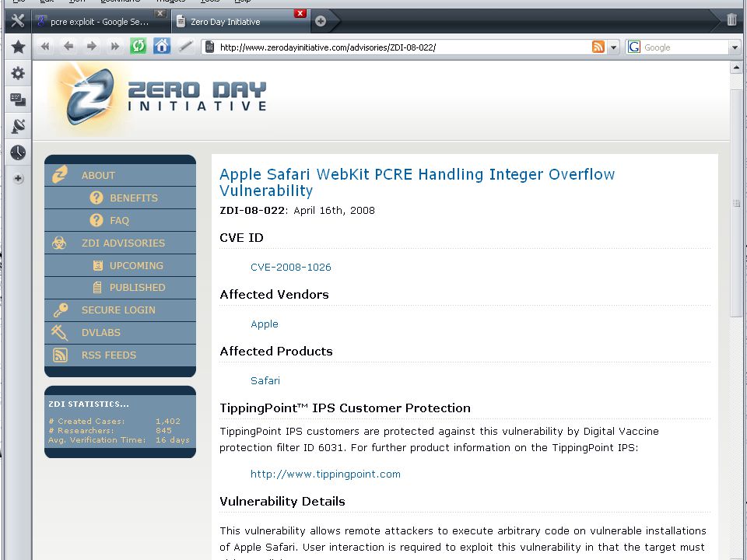
Task: Click the Fast Forward button
Action: point(115,46)
